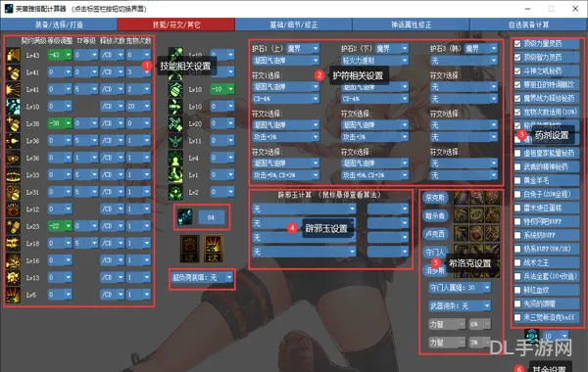Uncheck the 顶级力量灵药 checkbox
The width and height of the screenshot is (588, 372).
517,43
